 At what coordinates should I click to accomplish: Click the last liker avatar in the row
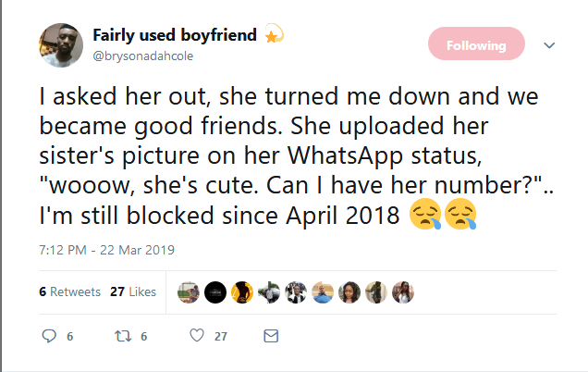(x=403, y=291)
